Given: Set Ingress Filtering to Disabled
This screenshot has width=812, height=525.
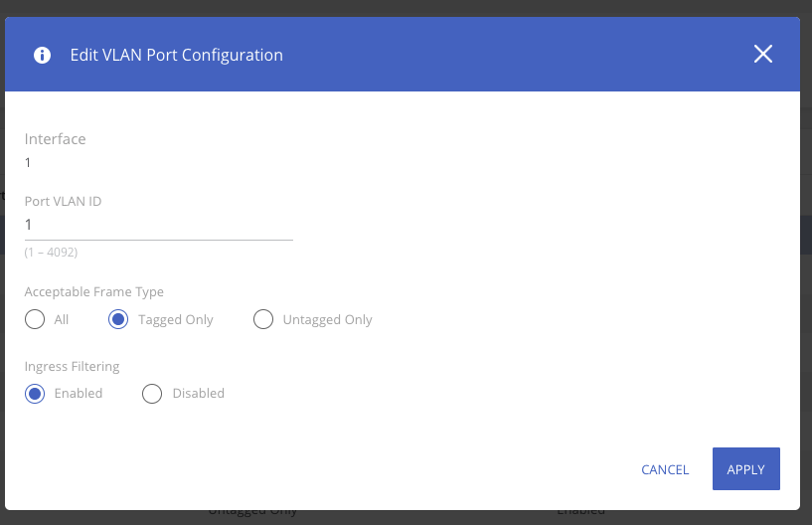Looking at the screenshot, I should click(x=152, y=393).
